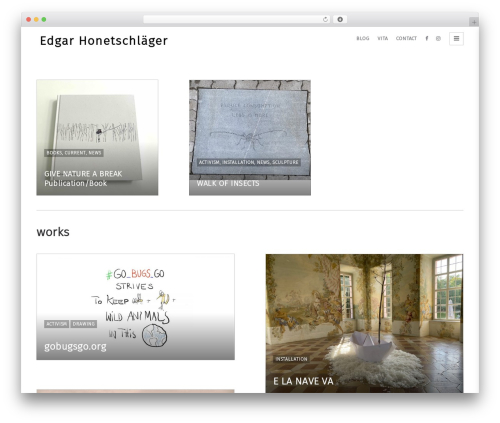Open a new browser tab with plus
Screen dimensions: 500x423
click(x=474, y=22)
